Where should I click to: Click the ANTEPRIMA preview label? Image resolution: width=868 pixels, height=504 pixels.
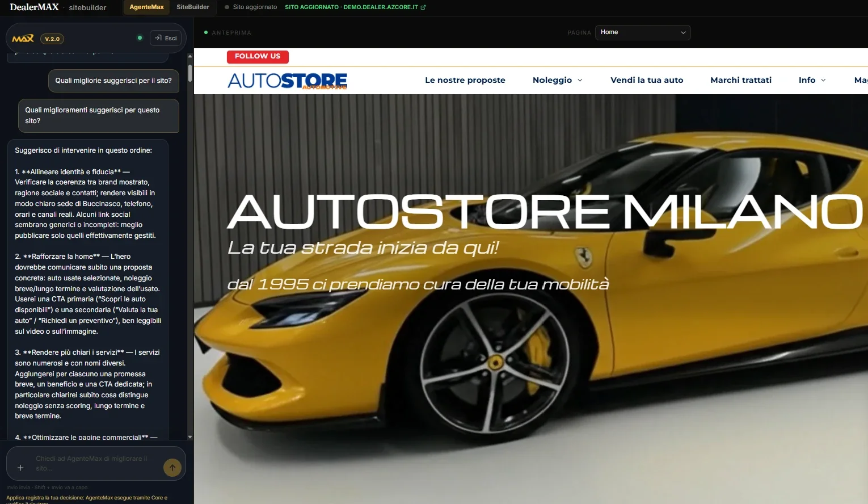coord(231,33)
